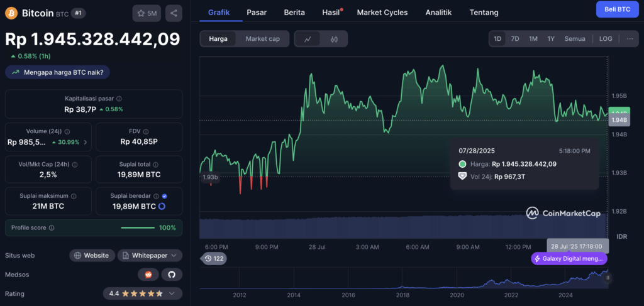Viewport: 644px width, 306px height.
Task: Click info icon next to Profile score
Action: [x=52, y=227]
